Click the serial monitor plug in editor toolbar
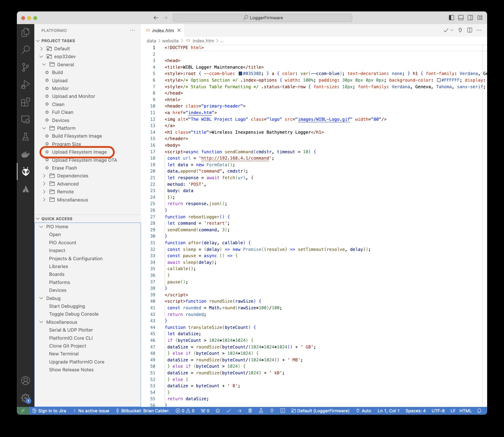Image resolution: width=504 pixels, height=437 pixels. [x=460, y=30]
